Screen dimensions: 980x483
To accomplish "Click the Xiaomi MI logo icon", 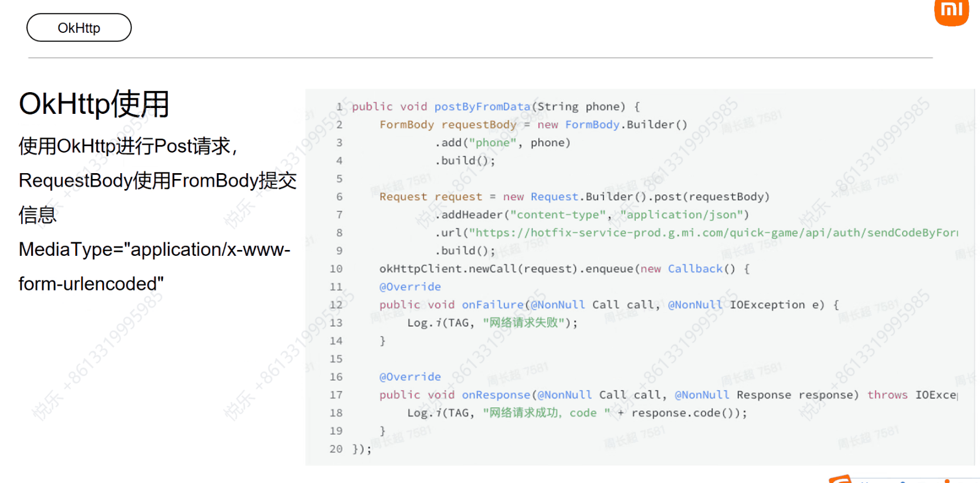I will (951, 12).
